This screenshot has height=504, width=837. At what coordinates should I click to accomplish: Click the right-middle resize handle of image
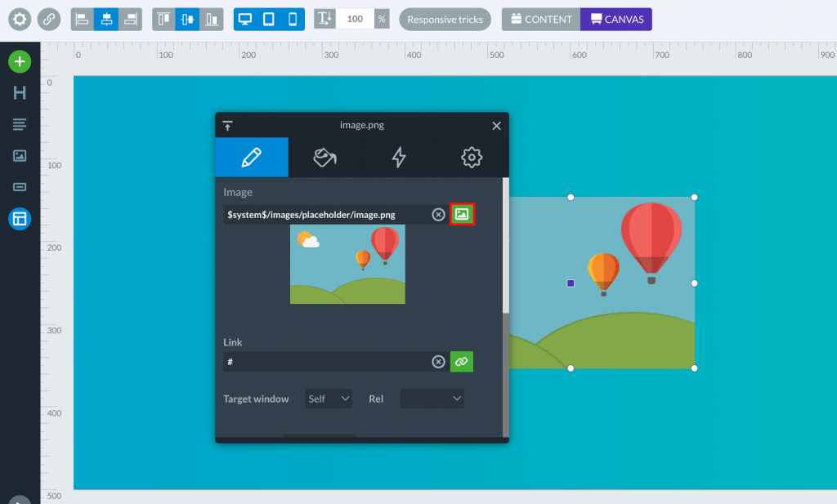click(x=695, y=283)
